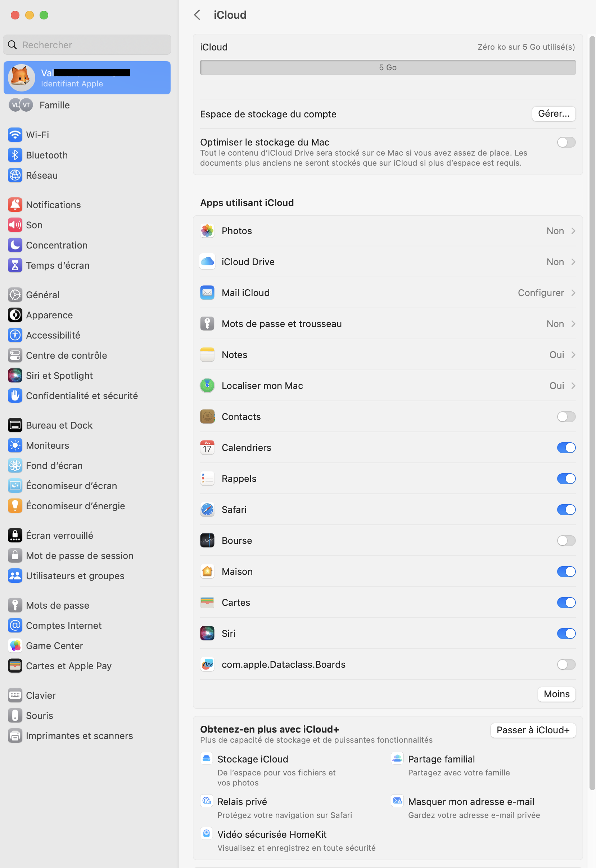
Task: Enable the com.apple.Dataclass.Boards switch
Action: point(566,665)
